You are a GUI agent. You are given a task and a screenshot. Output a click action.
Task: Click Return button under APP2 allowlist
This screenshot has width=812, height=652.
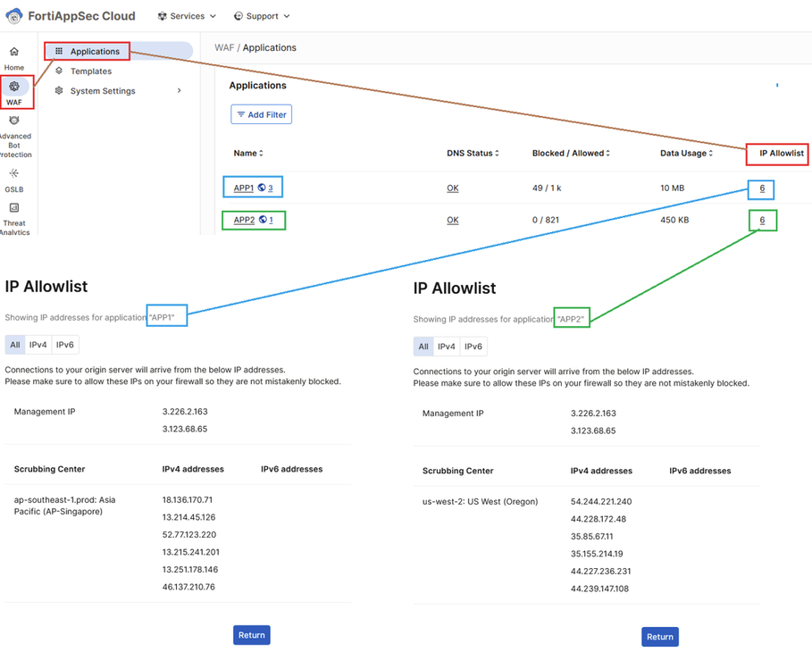pos(660,637)
